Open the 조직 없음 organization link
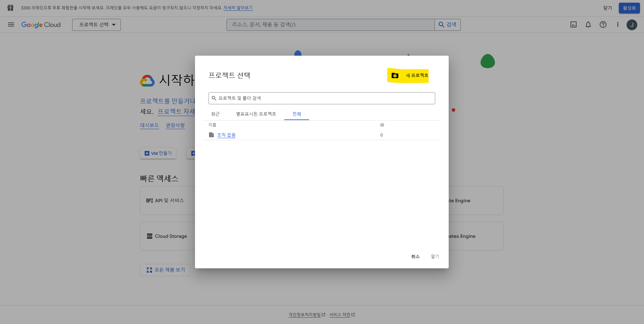 (226, 135)
